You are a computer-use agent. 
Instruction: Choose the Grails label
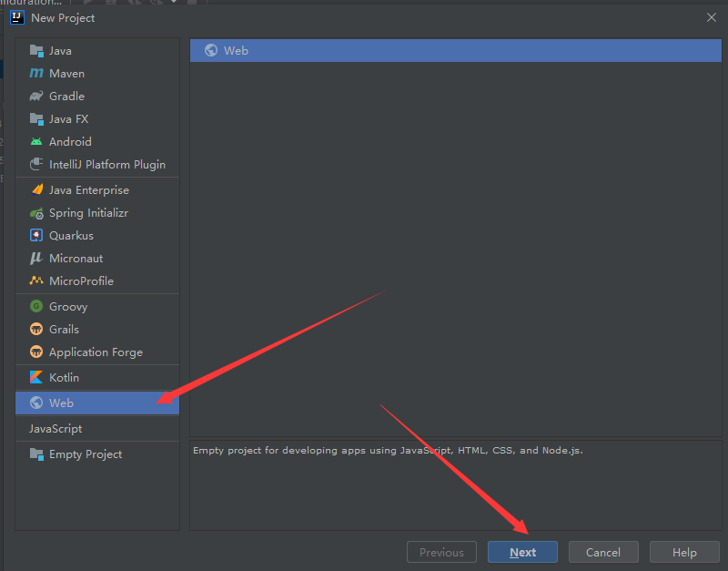pos(64,330)
